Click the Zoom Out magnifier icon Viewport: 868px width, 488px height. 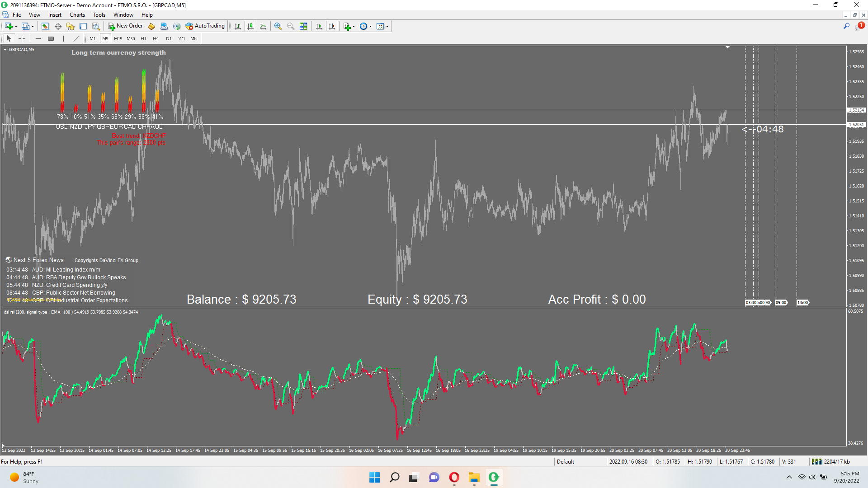291,26
